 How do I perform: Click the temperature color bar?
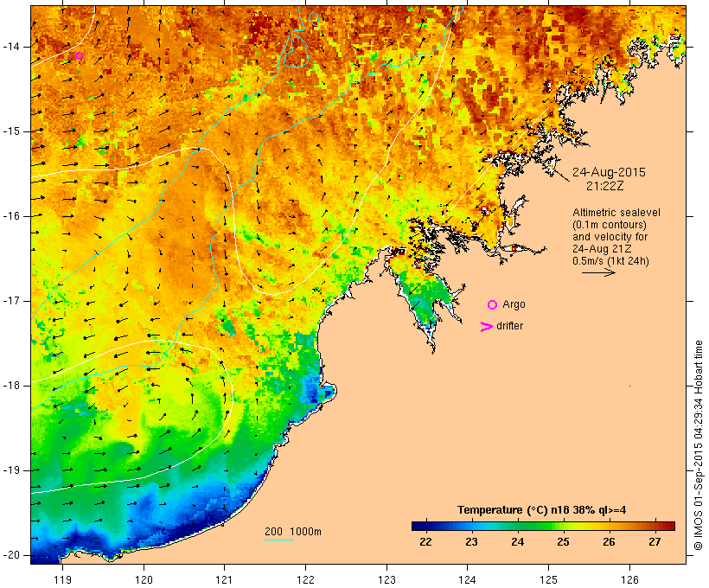[543, 526]
